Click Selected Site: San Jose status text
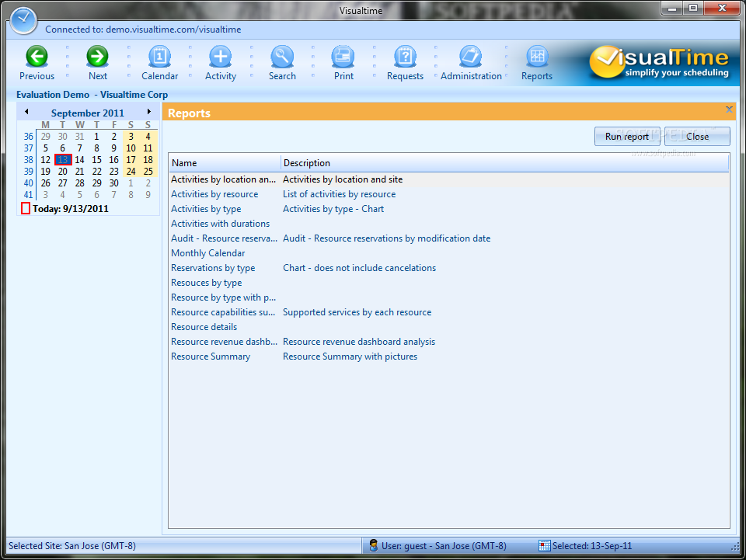This screenshot has height=560, width=746. (72, 546)
